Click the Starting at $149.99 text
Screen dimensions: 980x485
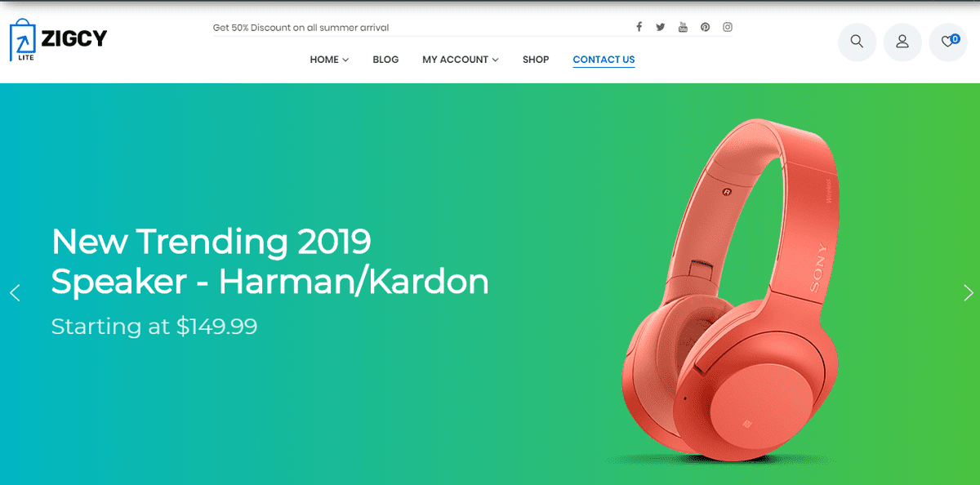point(154,327)
